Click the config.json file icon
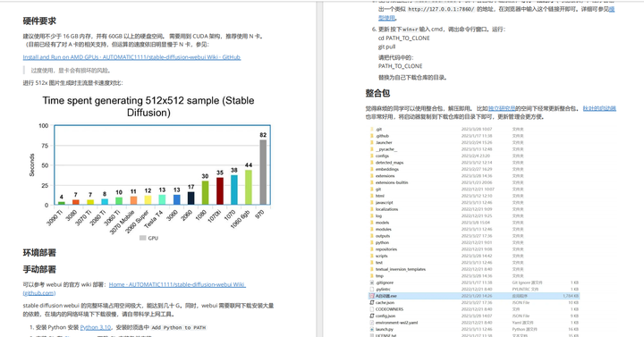 (x=372, y=316)
